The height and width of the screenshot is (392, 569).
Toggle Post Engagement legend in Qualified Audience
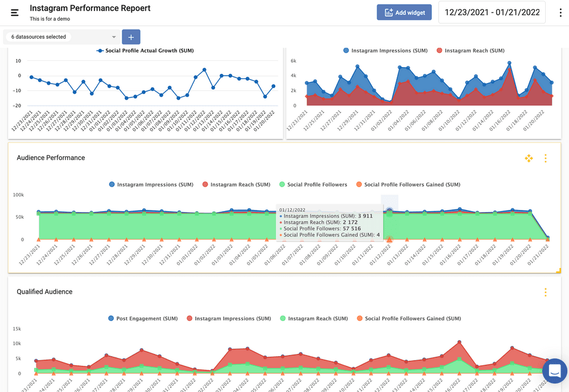142,319
